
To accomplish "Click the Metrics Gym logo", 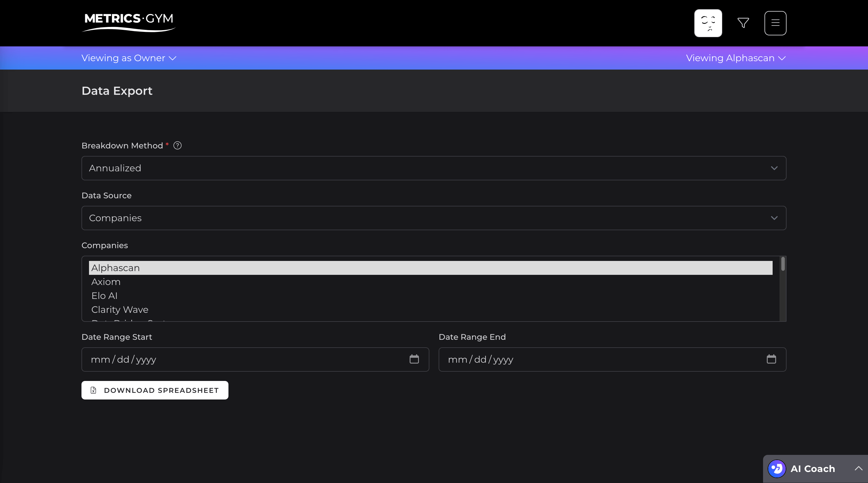I will point(128,22).
